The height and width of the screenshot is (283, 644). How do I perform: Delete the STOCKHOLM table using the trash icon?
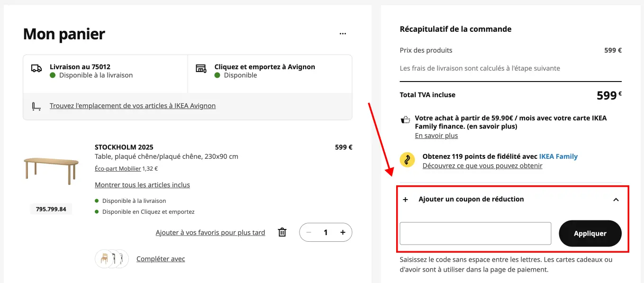pos(281,232)
